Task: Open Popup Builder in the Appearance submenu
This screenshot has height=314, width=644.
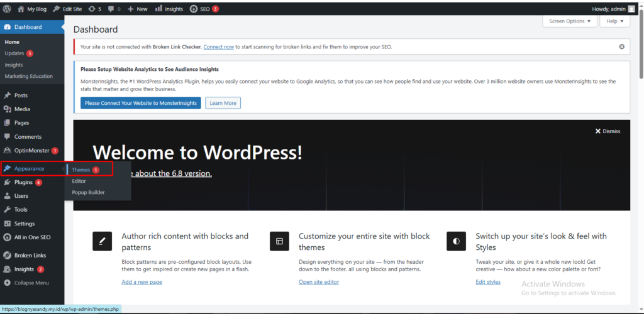Action: click(88, 192)
